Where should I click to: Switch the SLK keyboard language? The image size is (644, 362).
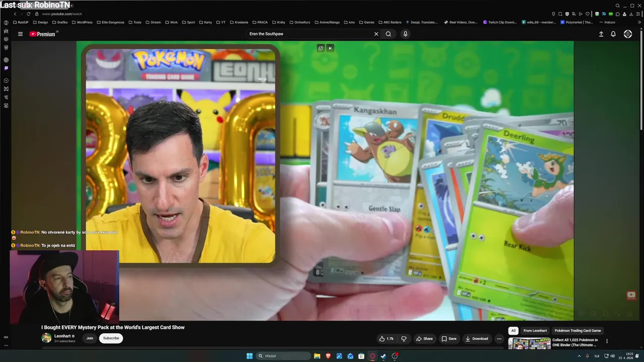[x=597, y=356]
